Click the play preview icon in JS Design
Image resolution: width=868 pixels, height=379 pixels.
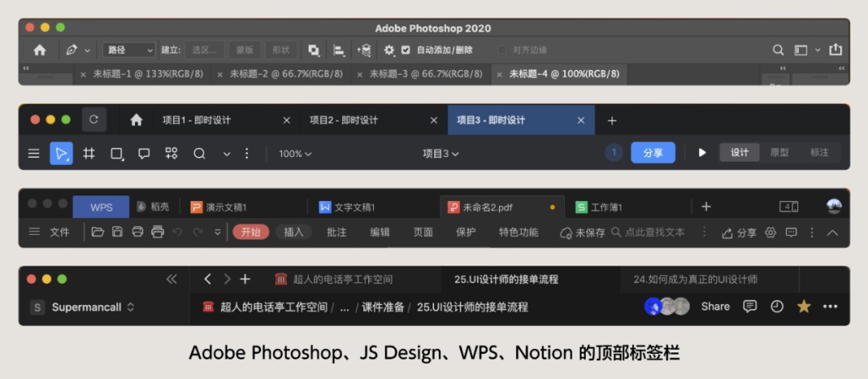coord(702,153)
